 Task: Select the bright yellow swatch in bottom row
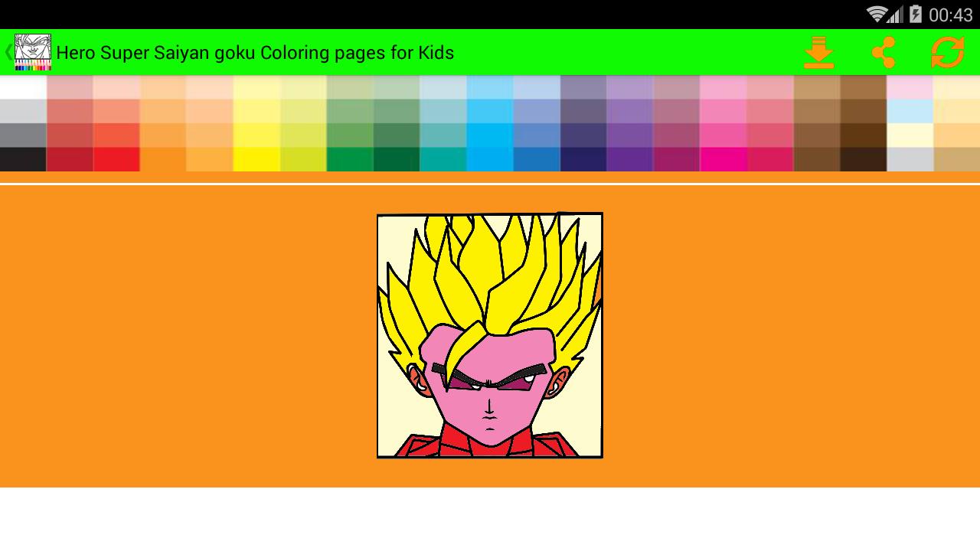256,159
